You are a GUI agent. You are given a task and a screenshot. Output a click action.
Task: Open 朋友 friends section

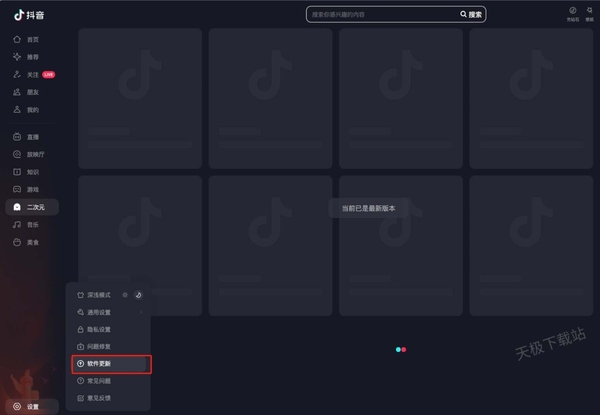coord(32,92)
